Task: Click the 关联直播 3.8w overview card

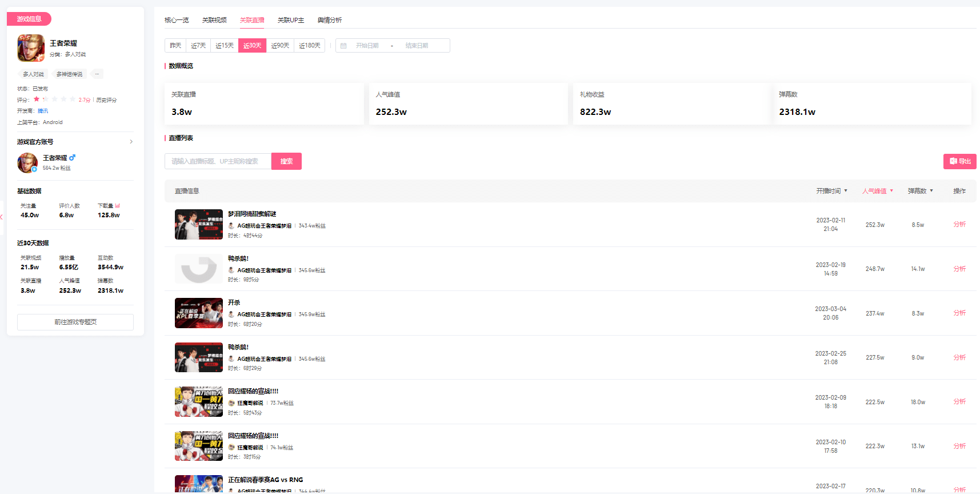Action: (x=264, y=104)
